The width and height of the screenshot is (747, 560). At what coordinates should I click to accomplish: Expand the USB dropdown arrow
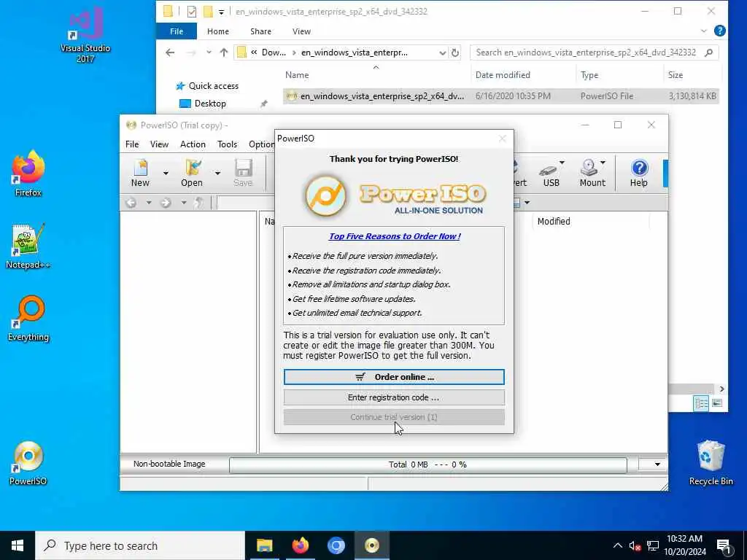click(562, 163)
